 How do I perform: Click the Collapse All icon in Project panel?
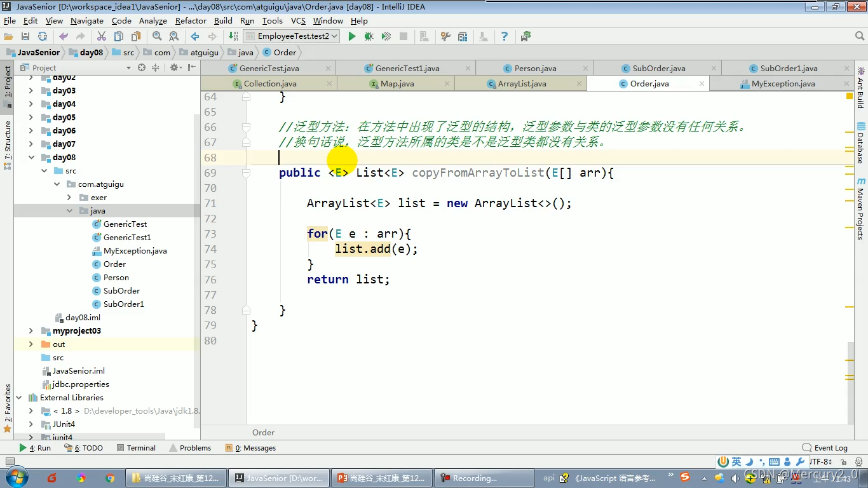(x=155, y=67)
